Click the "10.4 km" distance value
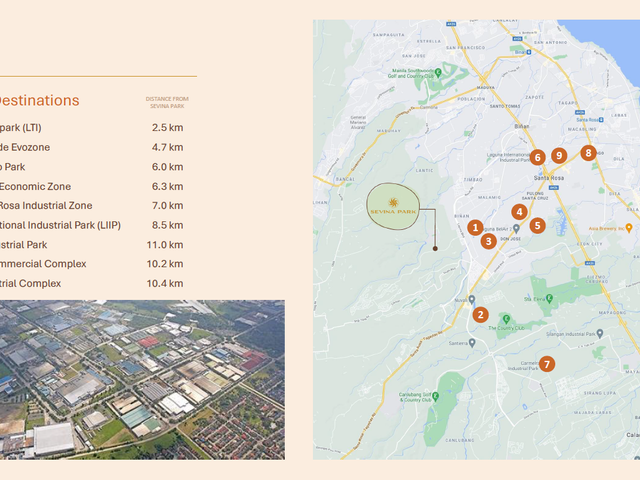This screenshot has height=480, width=640. tap(165, 284)
